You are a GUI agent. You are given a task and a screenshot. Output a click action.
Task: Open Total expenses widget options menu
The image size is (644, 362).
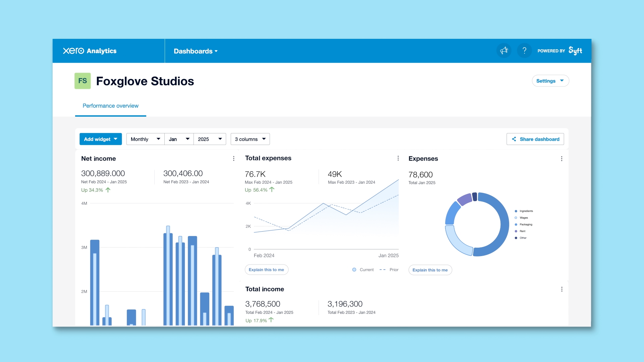(398, 158)
